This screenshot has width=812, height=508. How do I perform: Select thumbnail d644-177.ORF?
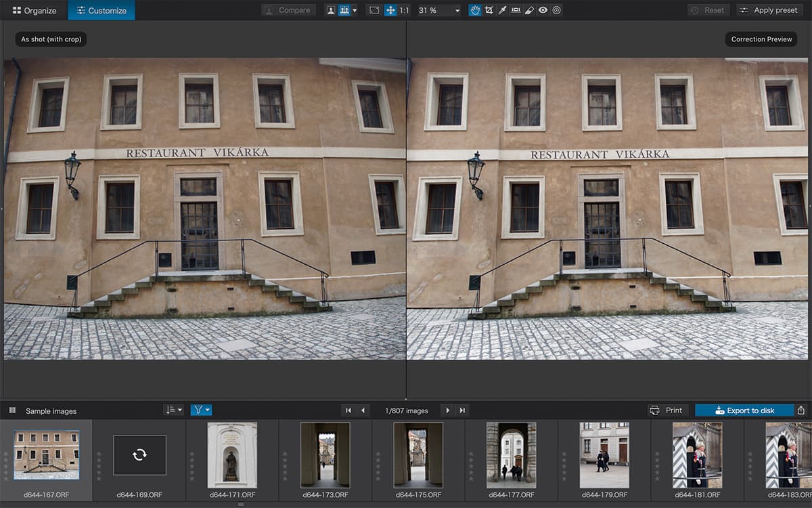[512, 455]
